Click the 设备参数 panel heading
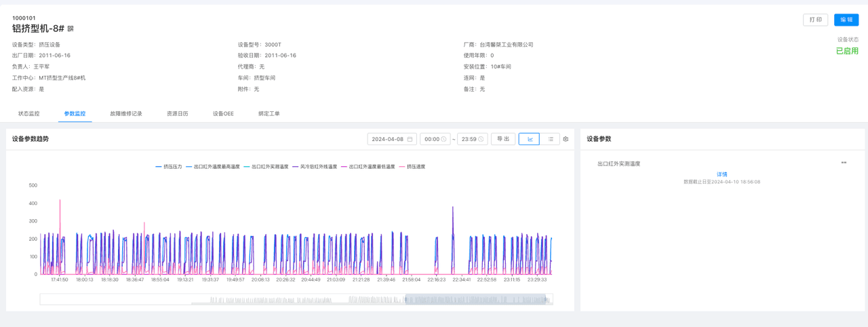868x327 pixels. (599, 139)
